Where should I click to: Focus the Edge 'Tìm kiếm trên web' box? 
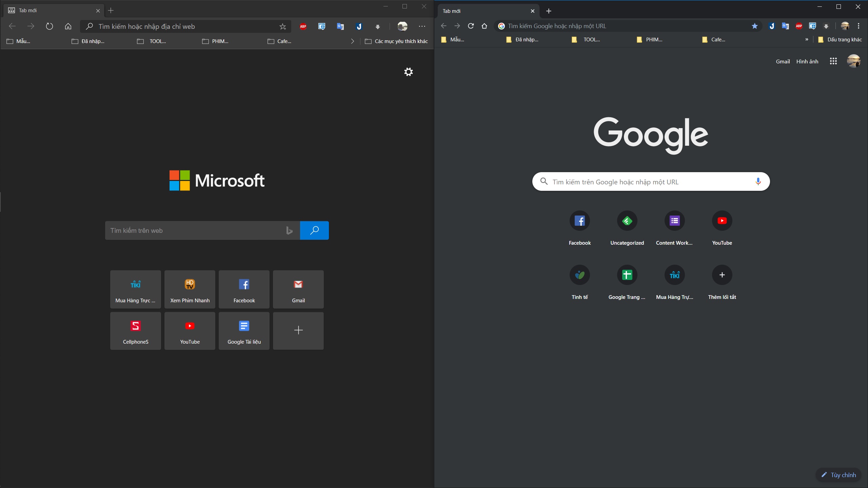pyautogui.click(x=202, y=230)
